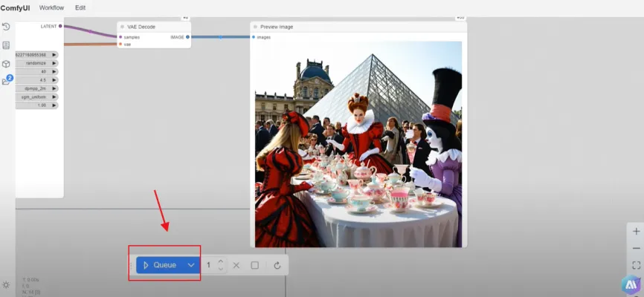
Task: Zoom out with the minus icon
Action: coord(636,248)
